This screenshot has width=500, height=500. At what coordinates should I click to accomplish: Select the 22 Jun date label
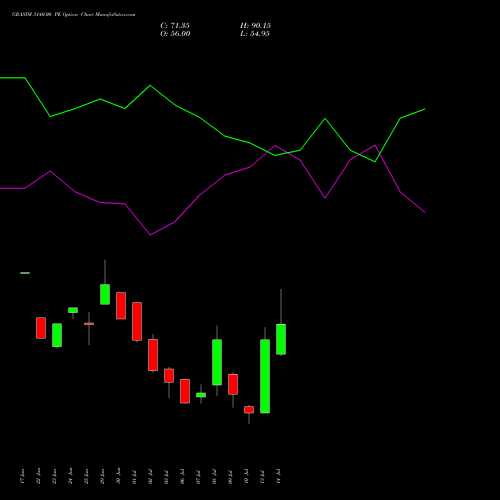coord(38,476)
